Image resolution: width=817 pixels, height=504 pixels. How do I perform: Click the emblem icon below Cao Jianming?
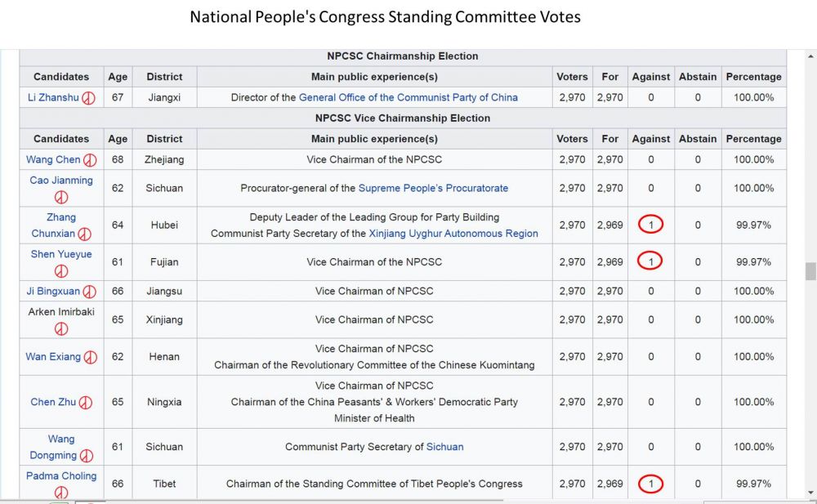(x=61, y=197)
